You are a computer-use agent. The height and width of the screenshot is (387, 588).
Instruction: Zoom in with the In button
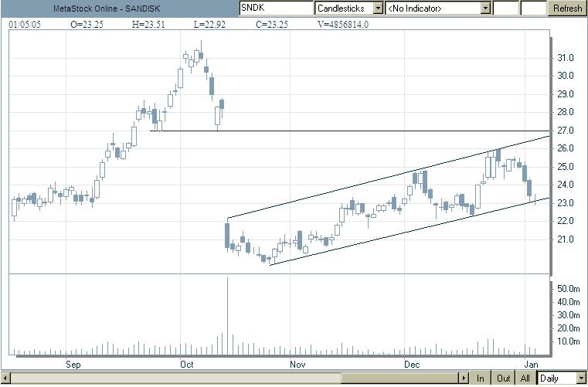(481, 378)
